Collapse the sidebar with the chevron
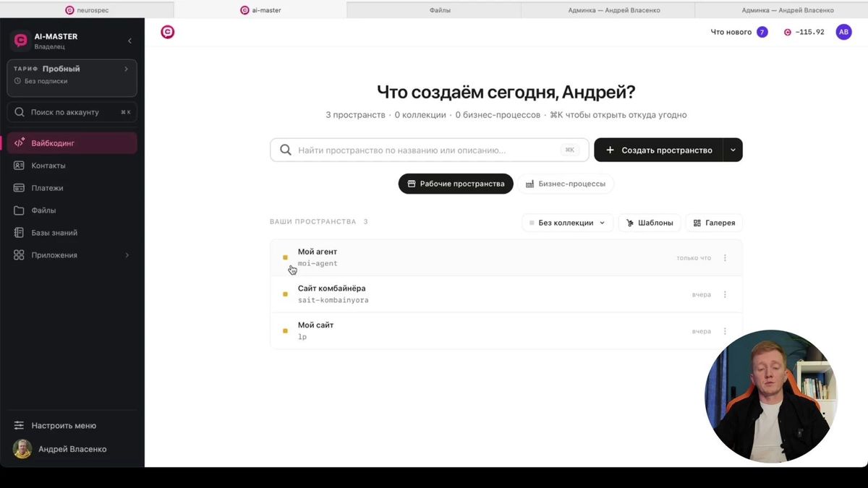 click(x=129, y=40)
